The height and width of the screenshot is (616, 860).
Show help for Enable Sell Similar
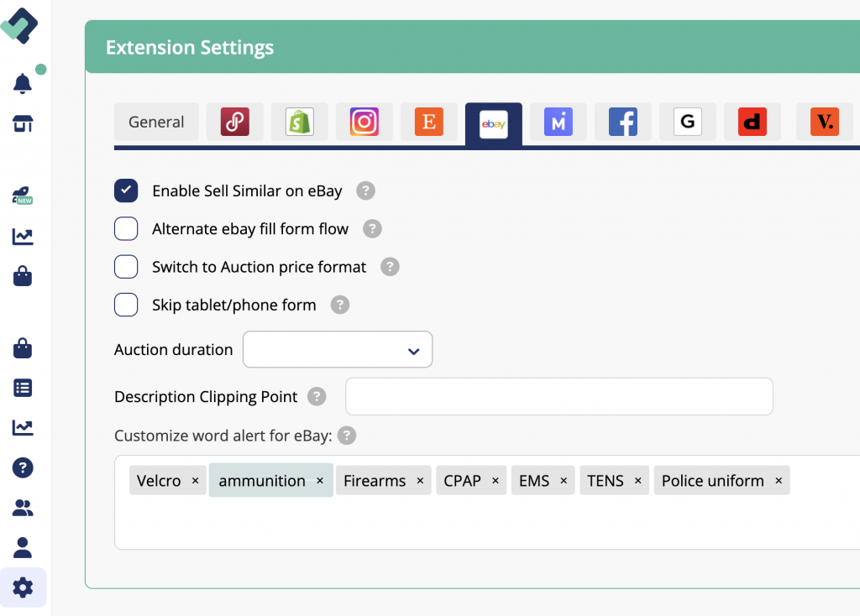pyautogui.click(x=366, y=191)
